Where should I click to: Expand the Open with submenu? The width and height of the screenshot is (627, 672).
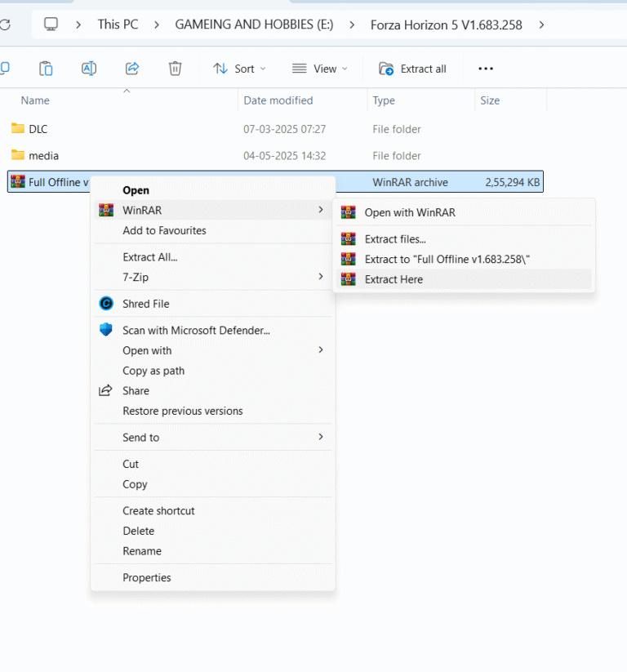pos(321,349)
